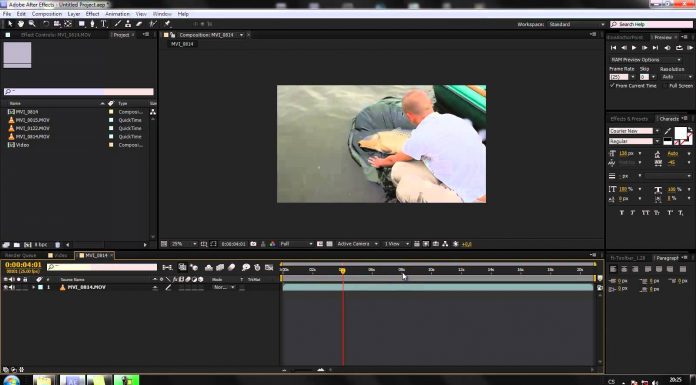Switch to the Render Queue tab
This screenshot has width=696, height=385.
click(20, 255)
